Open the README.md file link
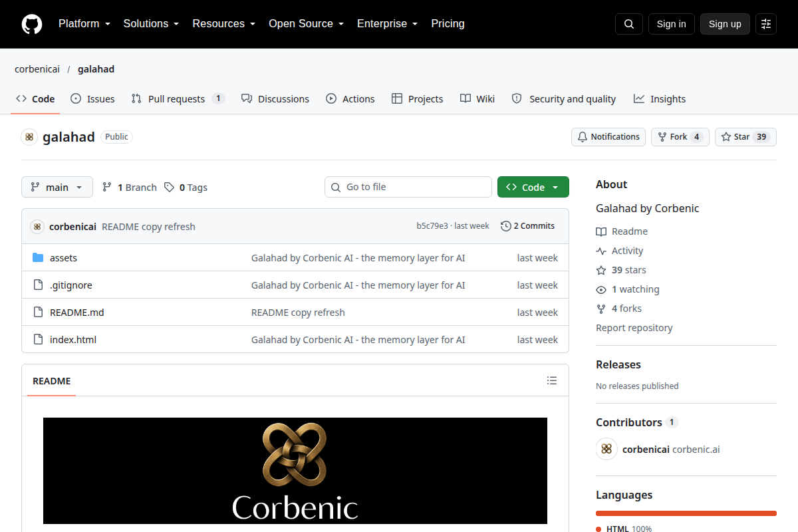 [x=77, y=312]
